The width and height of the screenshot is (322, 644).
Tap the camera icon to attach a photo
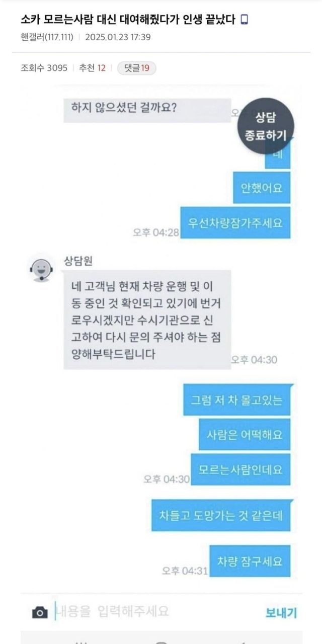tap(40, 612)
